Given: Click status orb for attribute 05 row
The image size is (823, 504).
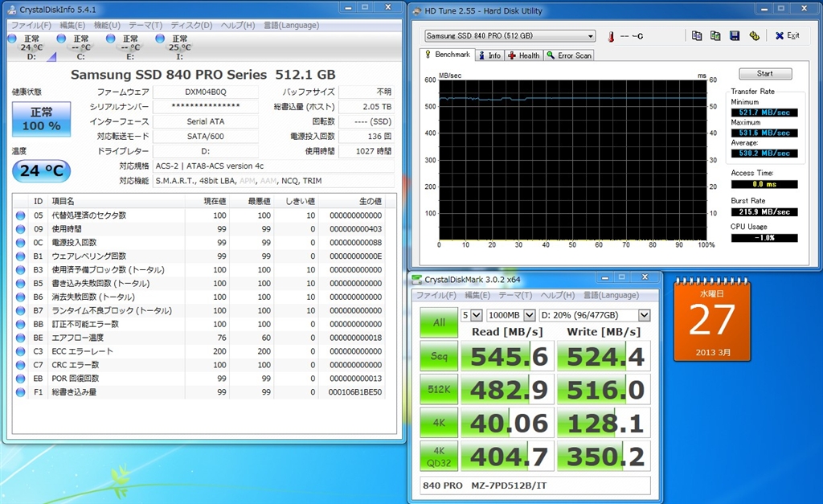Looking at the screenshot, I should (20, 215).
